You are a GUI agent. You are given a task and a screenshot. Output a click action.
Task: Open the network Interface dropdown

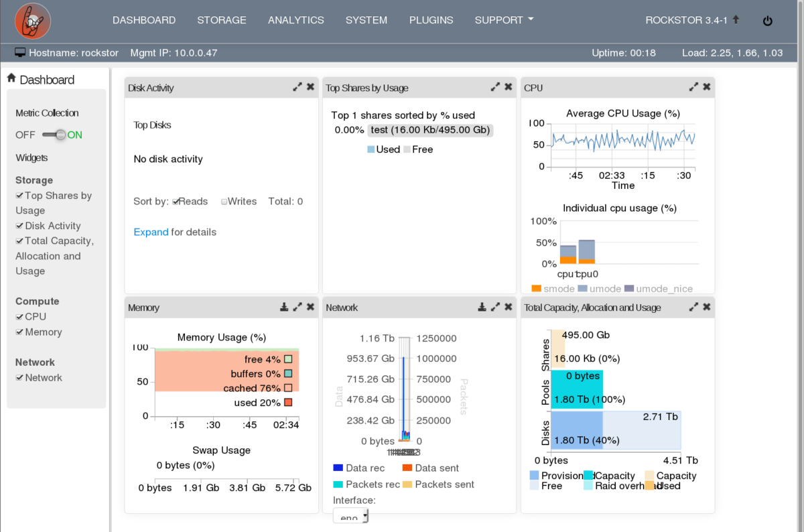coord(350,516)
